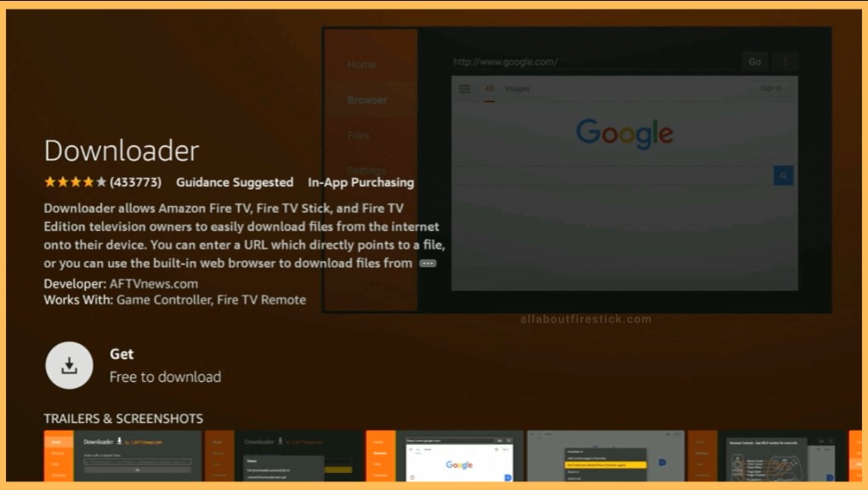Select Home in the preview sidebar
Viewport: 868px width, 490px height.
click(361, 65)
